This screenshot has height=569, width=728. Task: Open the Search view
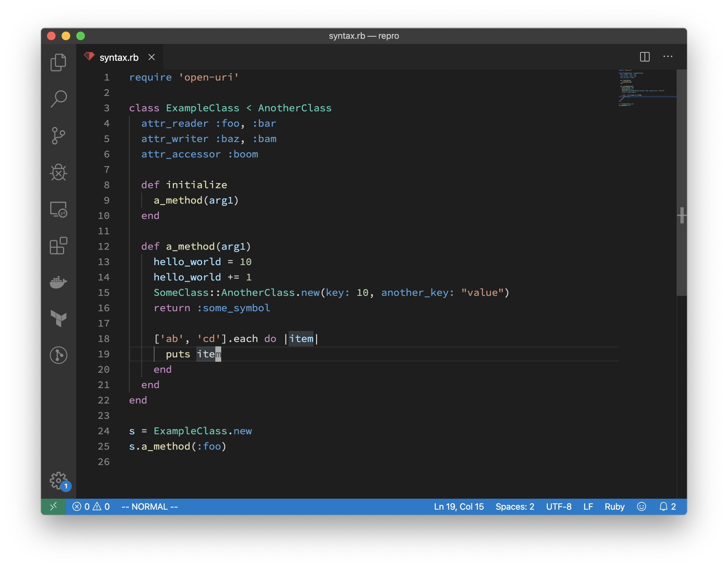click(58, 99)
